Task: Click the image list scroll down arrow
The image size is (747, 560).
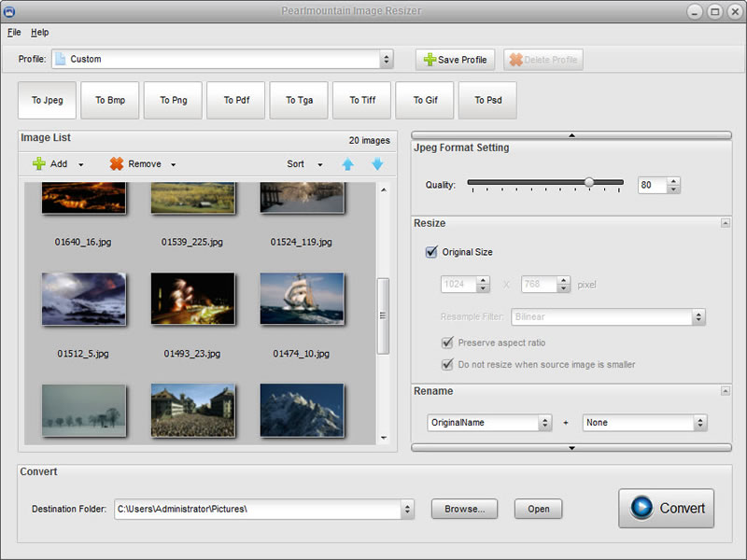Action: (384, 438)
